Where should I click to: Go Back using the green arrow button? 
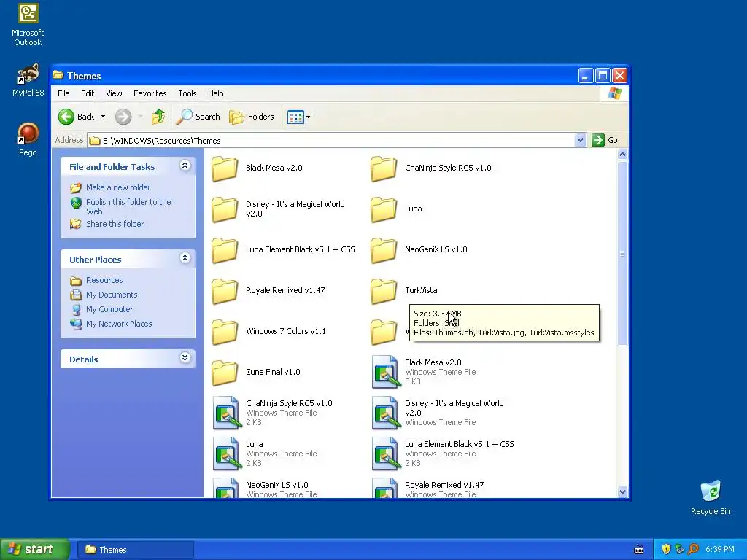(x=76, y=117)
